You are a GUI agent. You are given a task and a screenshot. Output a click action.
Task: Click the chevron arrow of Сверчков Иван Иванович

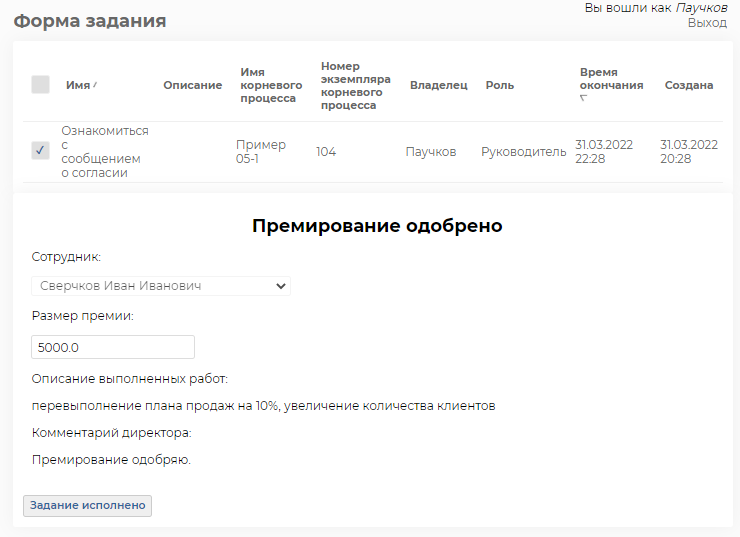click(x=280, y=286)
